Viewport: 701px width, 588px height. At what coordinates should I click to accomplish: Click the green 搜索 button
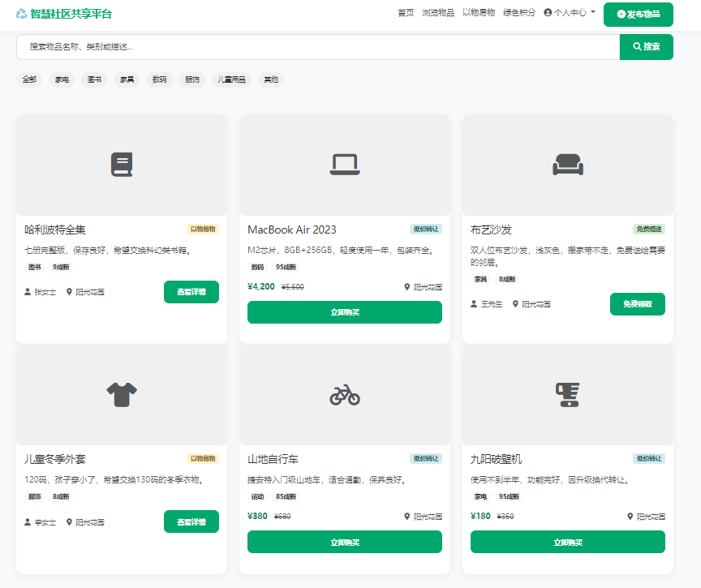click(x=646, y=47)
